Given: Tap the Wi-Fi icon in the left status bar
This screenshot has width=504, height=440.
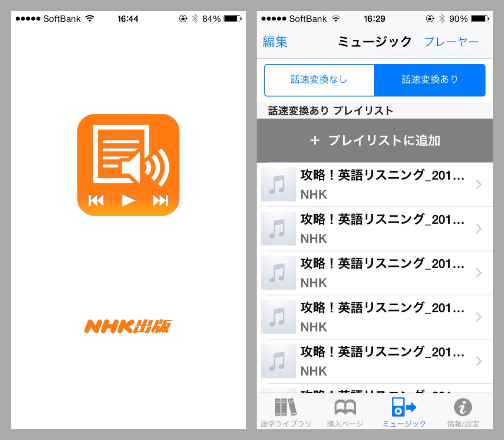Looking at the screenshot, I should pyautogui.click(x=90, y=18).
